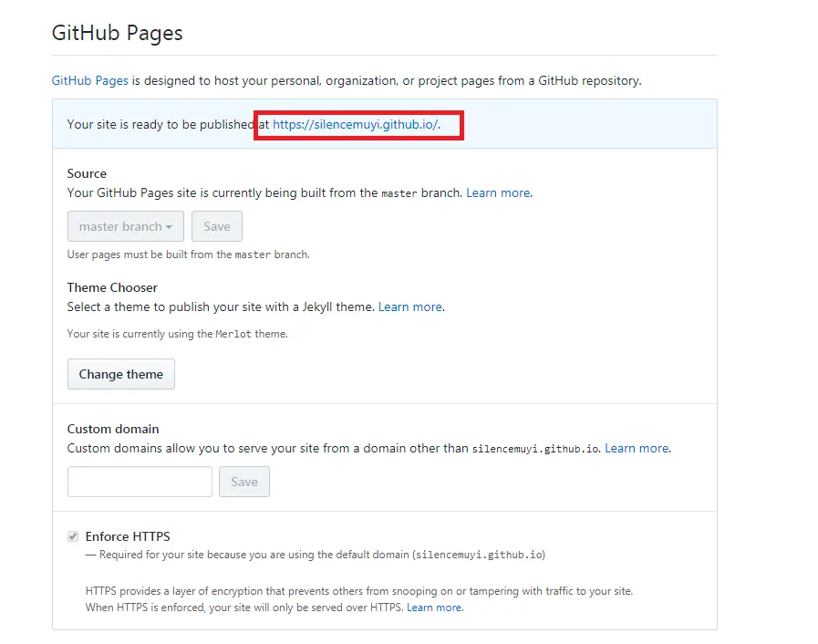818x644 pixels.
Task: Focus the Custom domain text field
Action: [x=140, y=482]
